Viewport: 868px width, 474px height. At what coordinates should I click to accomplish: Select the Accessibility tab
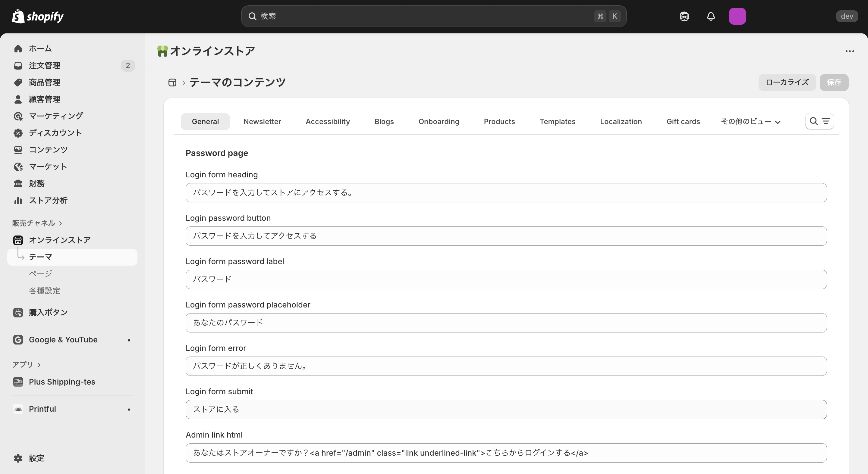point(328,122)
